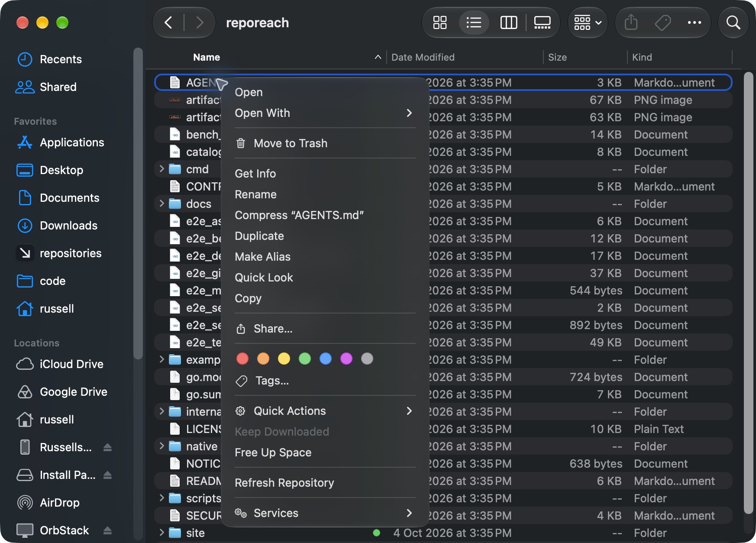The width and height of the screenshot is (756, 543).
Task: Expand the site folder
Action: [x=162, y=533]
